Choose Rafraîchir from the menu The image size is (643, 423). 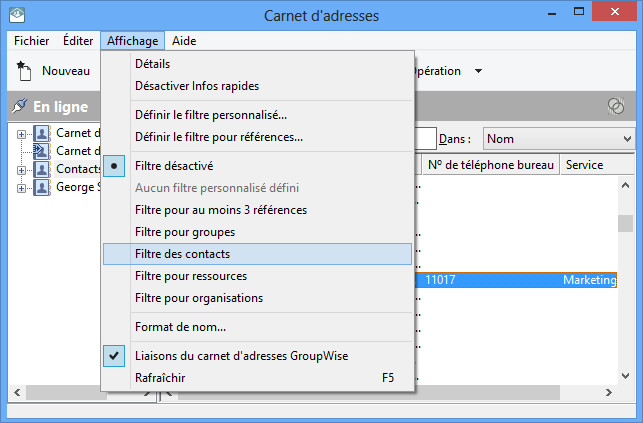[x=257, y=378]
